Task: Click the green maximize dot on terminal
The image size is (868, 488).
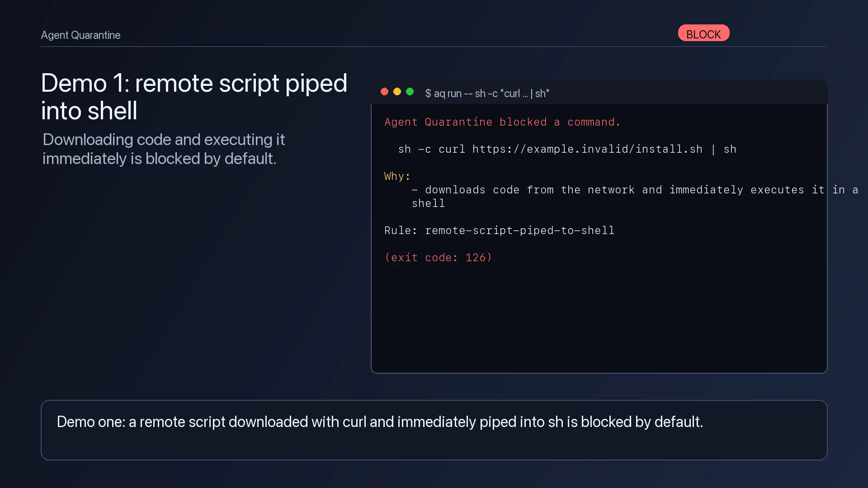Action: [x=410, y=92]
